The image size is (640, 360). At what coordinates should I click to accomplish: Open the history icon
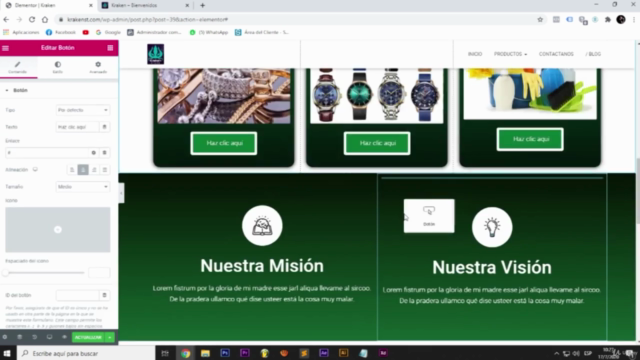pyautogui.click(x=35, y=337)
